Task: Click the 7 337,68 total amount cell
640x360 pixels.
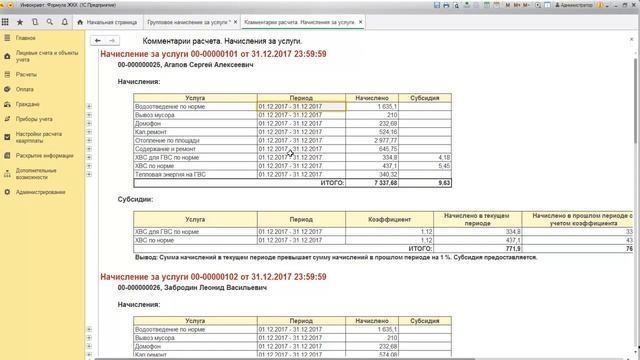Action: 372,183
